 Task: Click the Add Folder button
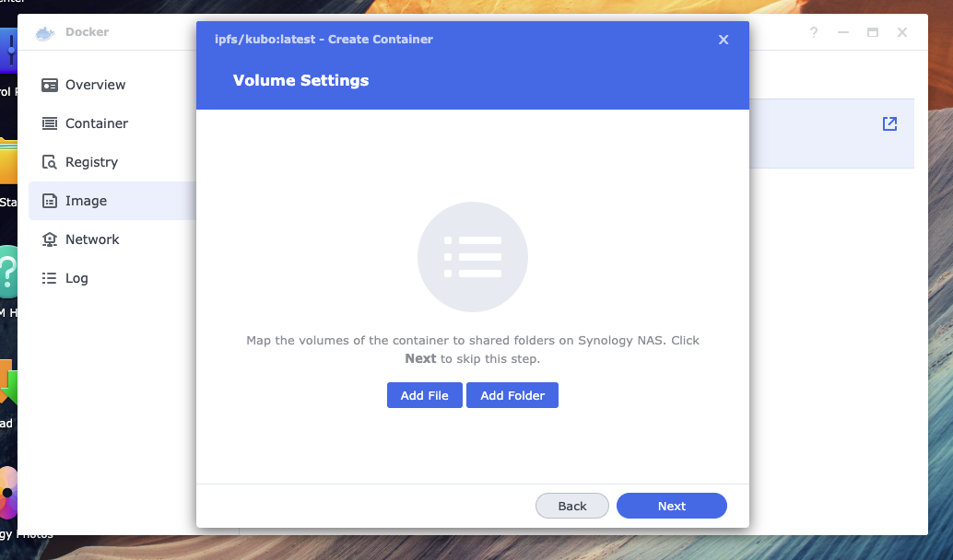512,395
